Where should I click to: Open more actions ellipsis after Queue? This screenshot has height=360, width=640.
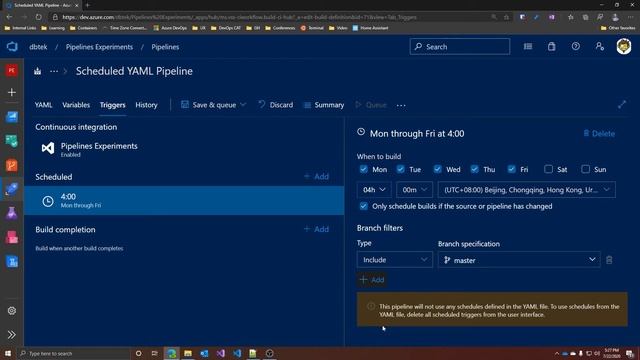(x=401, y=105)
